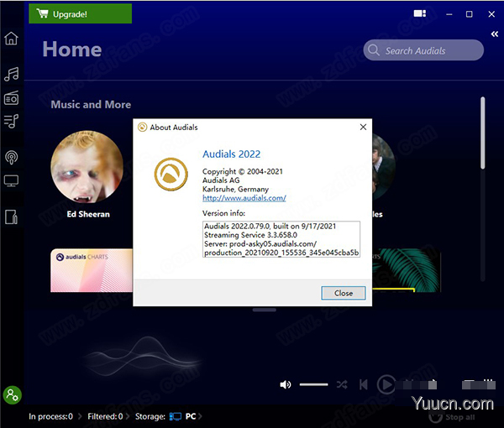Expand the chevron after the PC storage
The image size is (504, 428).
click(200, 416)
